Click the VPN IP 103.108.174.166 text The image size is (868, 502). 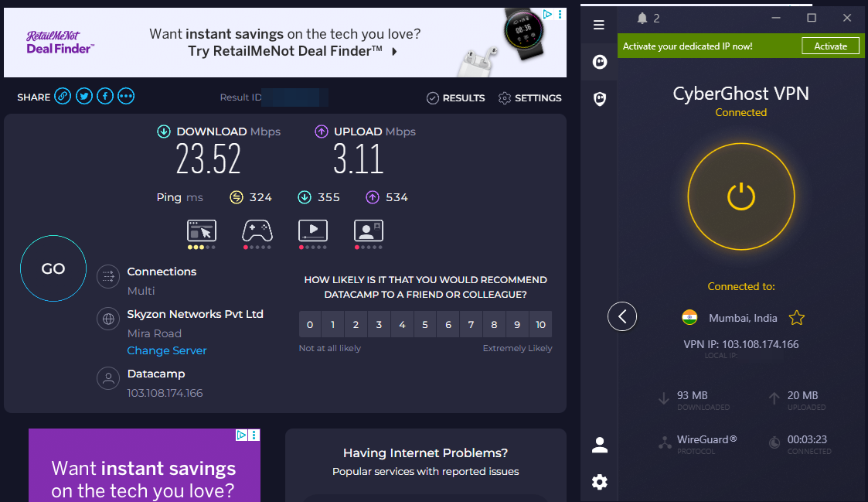740,344
